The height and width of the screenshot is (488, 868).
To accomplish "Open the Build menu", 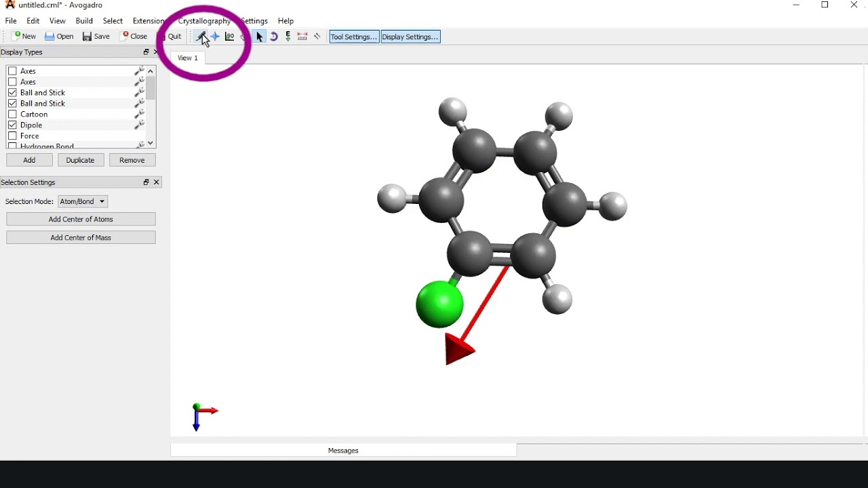I will [84, 21].
